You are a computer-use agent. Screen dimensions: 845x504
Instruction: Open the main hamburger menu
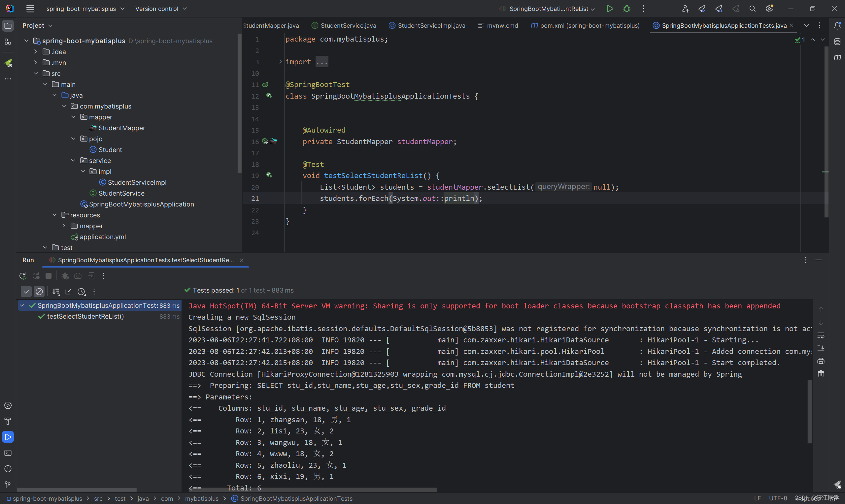pos(30,9)
